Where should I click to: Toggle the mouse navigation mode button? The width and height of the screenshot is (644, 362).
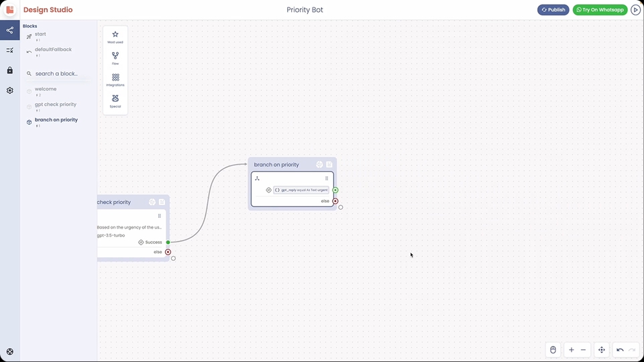(553, 350)
